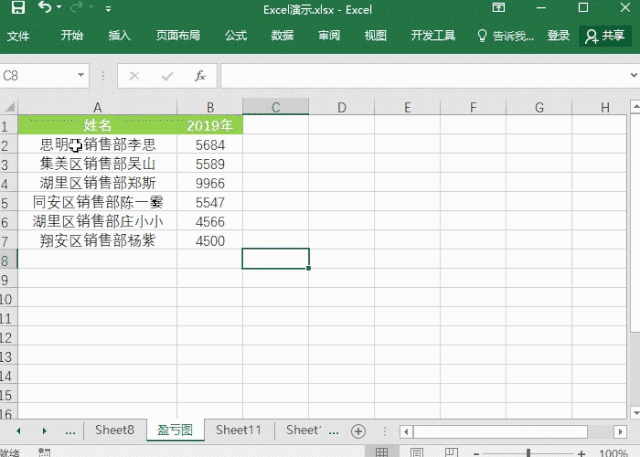Click the macro record icon in status bar

point(44,452)
